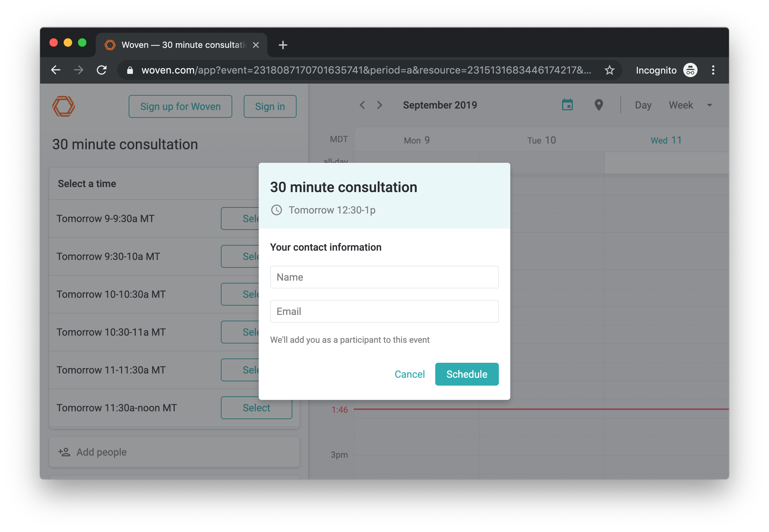Select the Tomorrow 10-10:30a MT slot
769x532 pixels.
(x=240, y=294)
